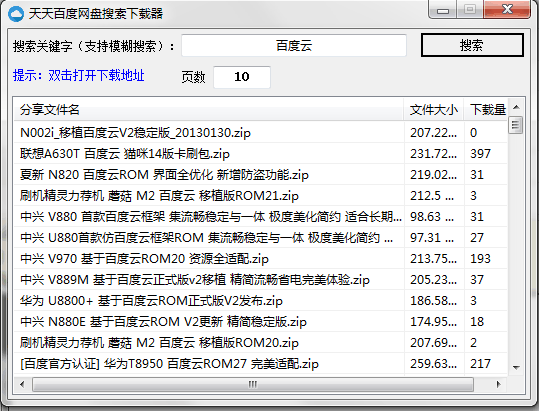Click download count 27 cell
This screenshot has width=539, height=411.
click(477, 237)
